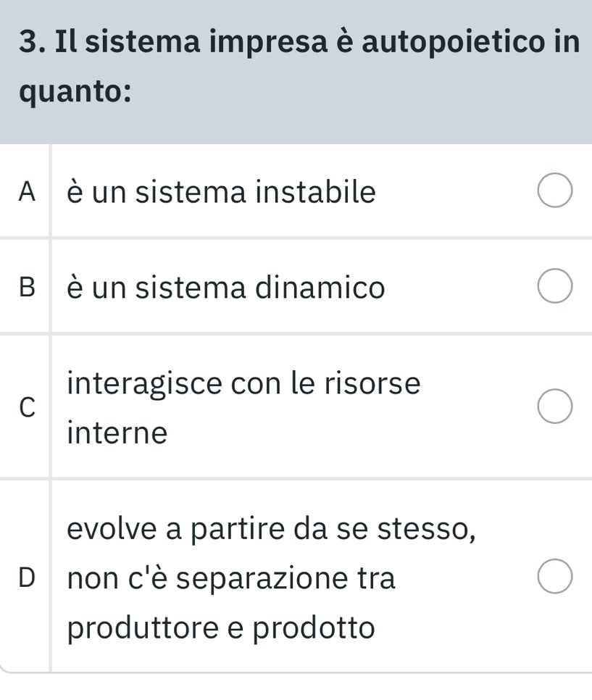
Task: Click the letter A row label
Action: [27, 192]
